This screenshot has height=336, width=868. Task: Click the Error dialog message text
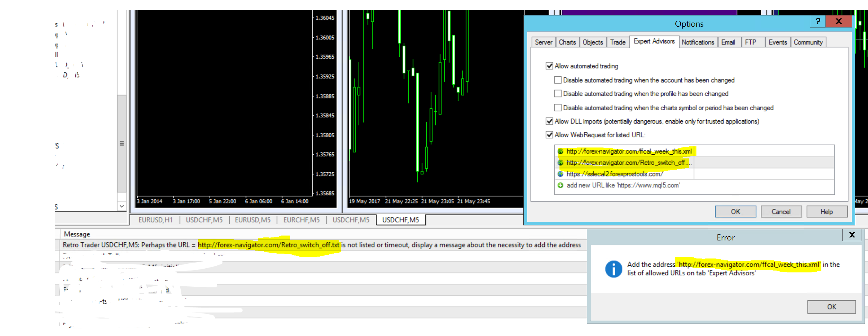click(x=733, y=269)
